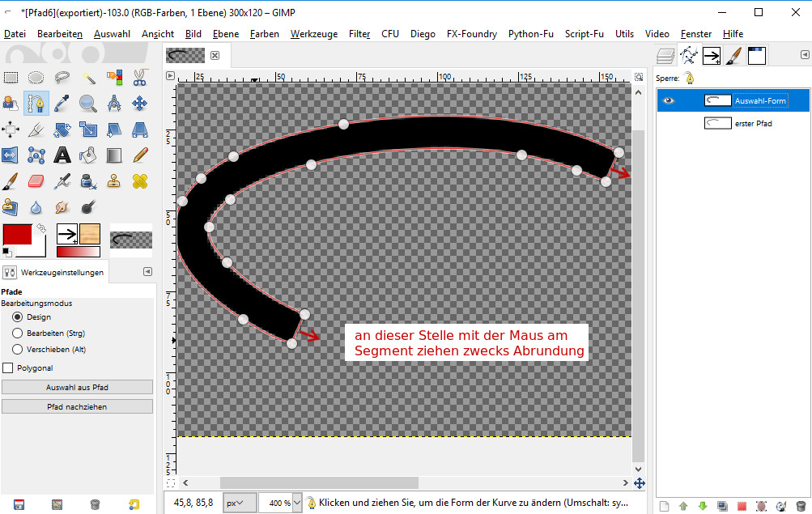Select the Fuzzy Select magic wand
The height and width of the screenshot is (514, 812).
pyautogui.click(x=88, y=78)
